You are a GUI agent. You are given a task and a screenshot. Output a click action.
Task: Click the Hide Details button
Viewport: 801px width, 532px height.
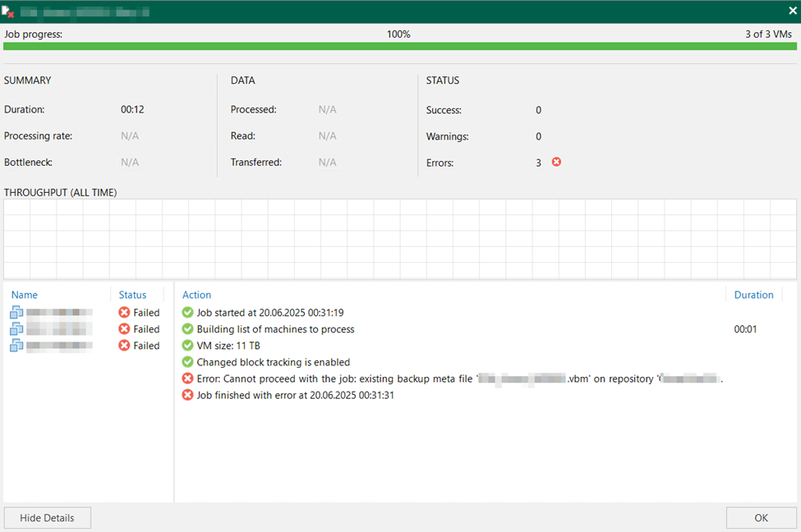[47, 517]
